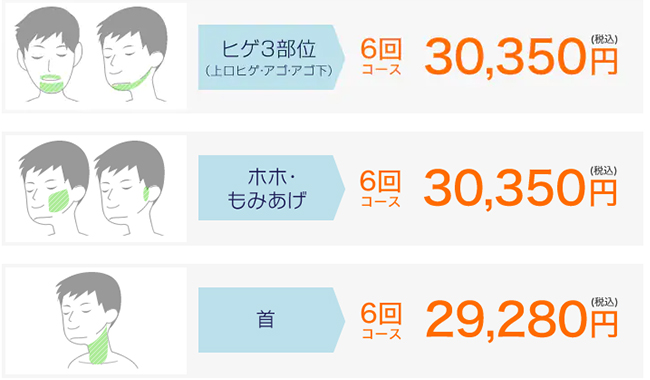Click the (税込) note above first price

click(x=604, y=39)
